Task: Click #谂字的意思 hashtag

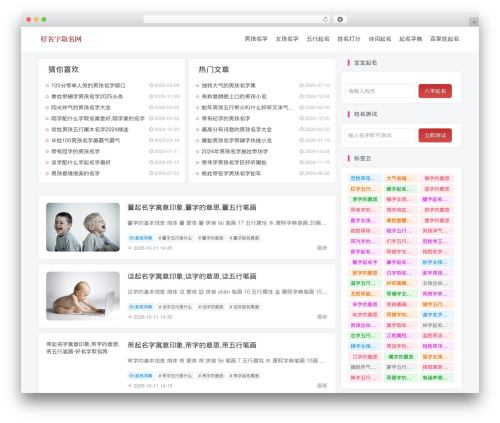Action: (210, 307)
